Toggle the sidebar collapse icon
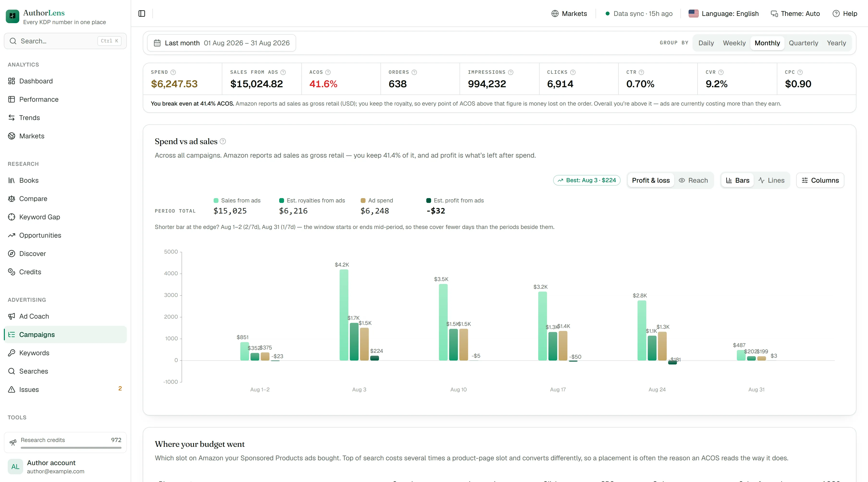The image size is (868, 482). (142, 13)
